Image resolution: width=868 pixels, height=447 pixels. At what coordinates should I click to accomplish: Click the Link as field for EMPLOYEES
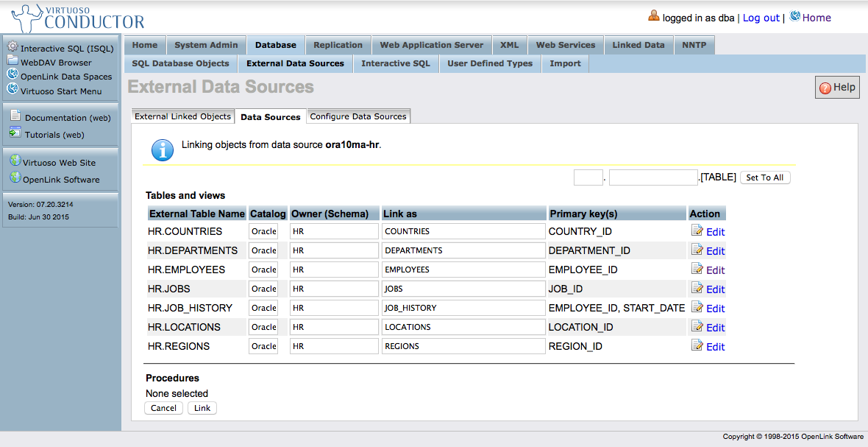point(463,270)
